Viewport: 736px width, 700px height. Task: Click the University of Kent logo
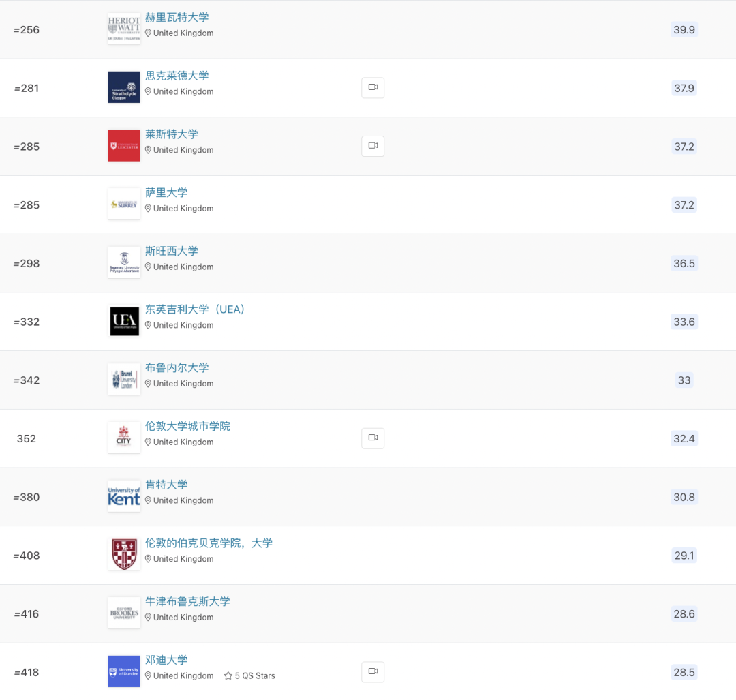124,496
